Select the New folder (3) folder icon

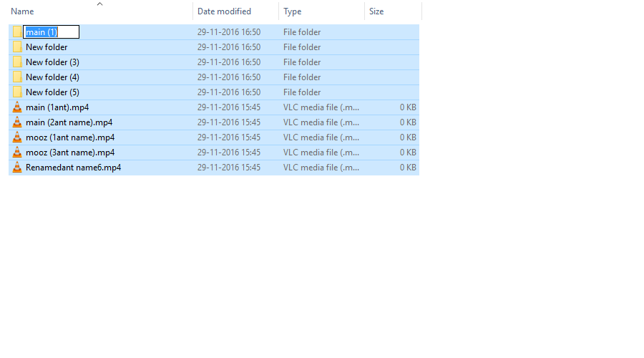(17, 62)
